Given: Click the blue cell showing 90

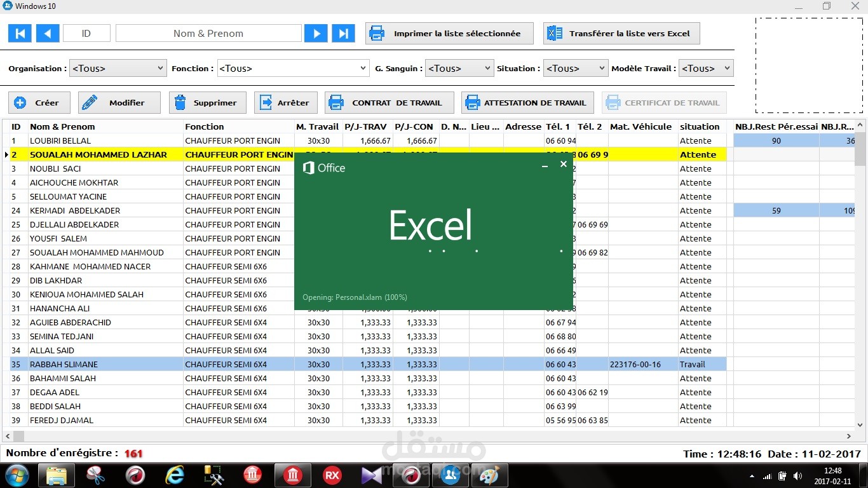Looking at the screenshot, I should point(776,140).
